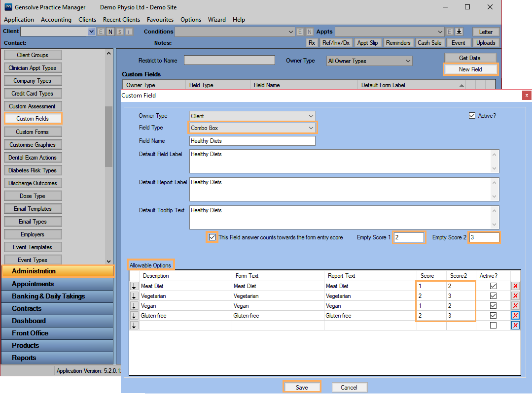
Task: Click the Save button
Action: coord(302,387)
